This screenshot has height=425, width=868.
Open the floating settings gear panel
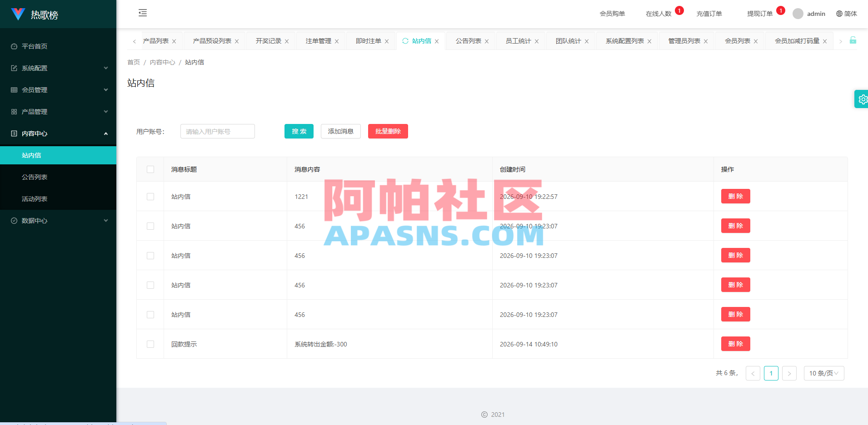862,99
